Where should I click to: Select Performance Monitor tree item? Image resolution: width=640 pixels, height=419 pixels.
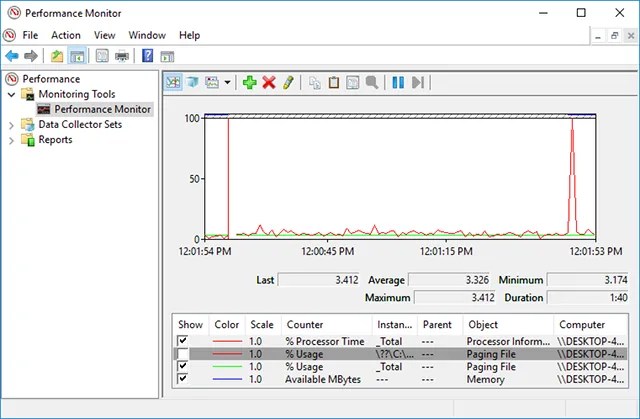click(x=102, y=109)
